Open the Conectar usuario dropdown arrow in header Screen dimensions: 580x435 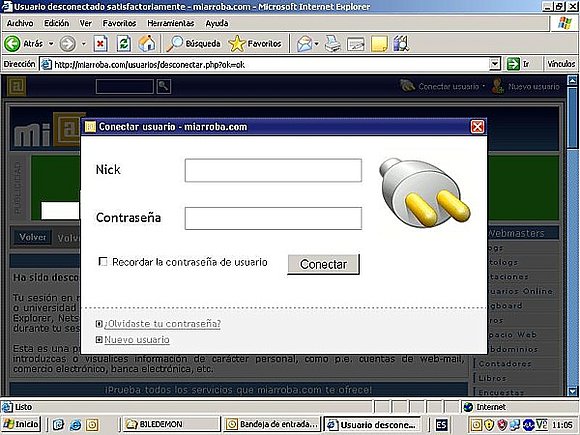(x=484, y=86)
